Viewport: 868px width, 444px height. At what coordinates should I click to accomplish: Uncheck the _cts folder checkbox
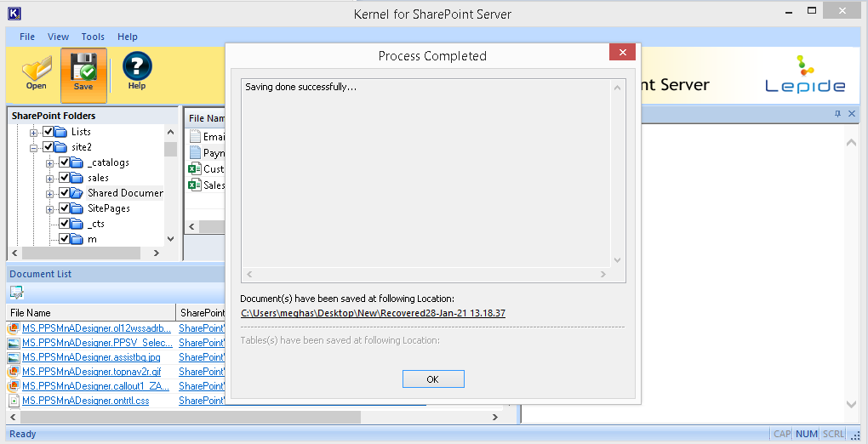click(64, 224)
